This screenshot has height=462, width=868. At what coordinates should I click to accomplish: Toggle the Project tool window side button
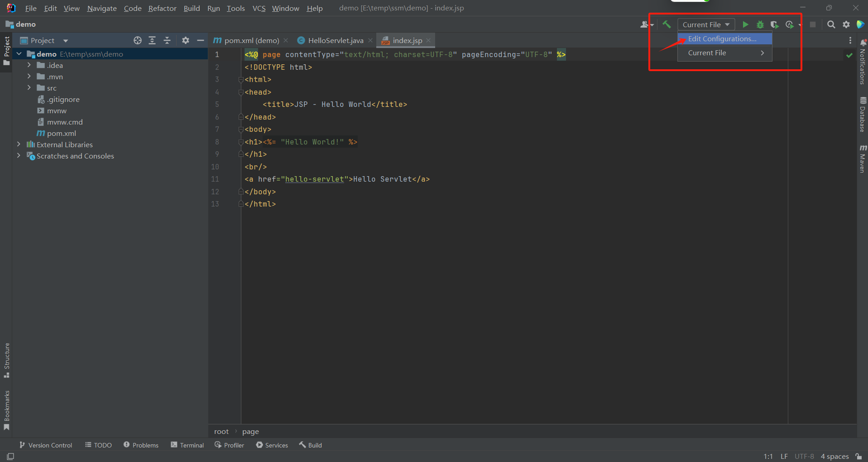pyautogui.click(x=6, y=51)
